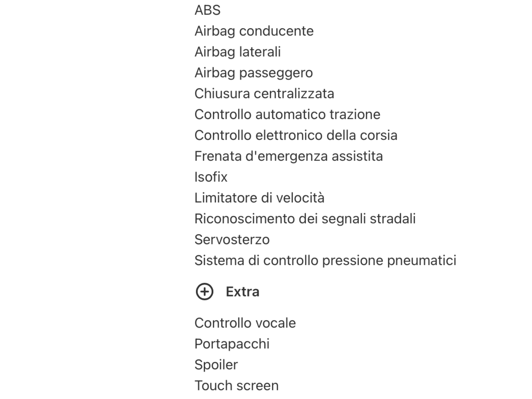The width and height of the screenshot is (532, 399).
Task: Click Sistema di controllo pressione pneumatici
Action: pyautogui.click(x=325, y=261)
